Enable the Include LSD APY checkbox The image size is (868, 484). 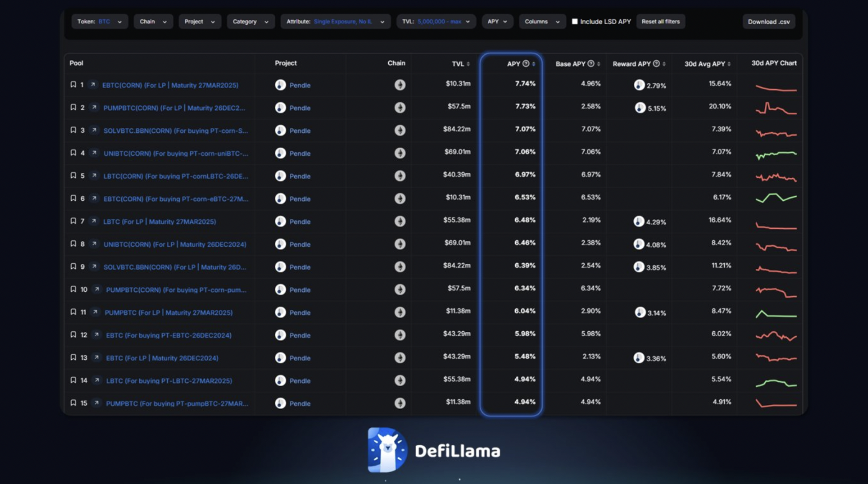pyautogui.click(x=575, y=22)
